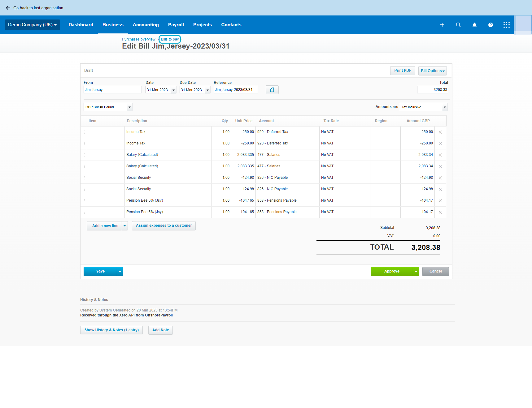532x408 pixels.
Task: Open the Payroll menu
Action: 176,25
